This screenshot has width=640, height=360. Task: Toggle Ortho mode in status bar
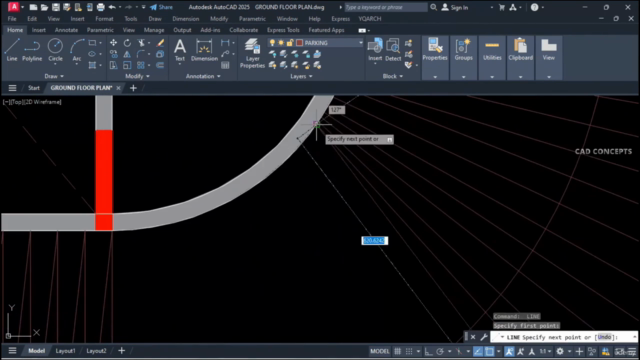click(428, 351)
